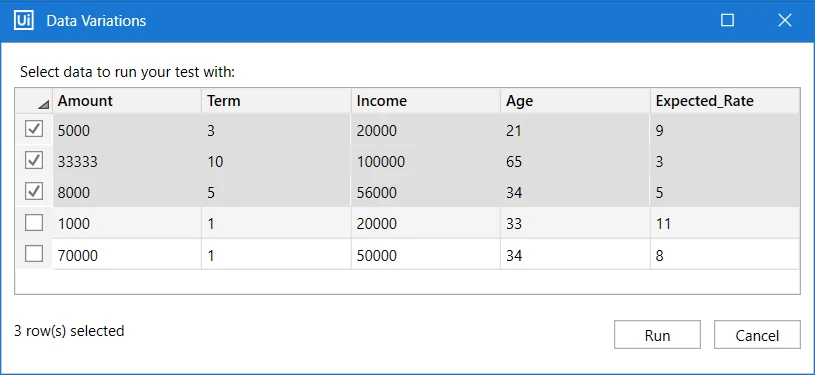Image resolution: width=815 pixels, height=375 pixels.
Task: Select the Expected_Rate cell showing 3
Action: pos(725,161)
